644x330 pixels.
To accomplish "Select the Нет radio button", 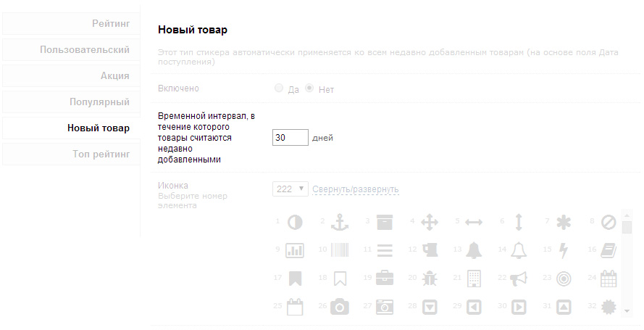I will point(309,88).
